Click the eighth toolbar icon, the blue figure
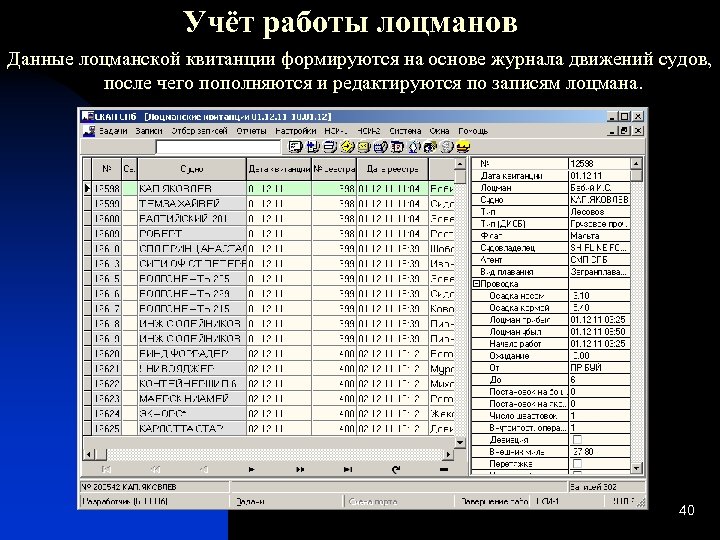Image resolution: width=720 pixels, height=540 pixels. (x=414, y=147)
